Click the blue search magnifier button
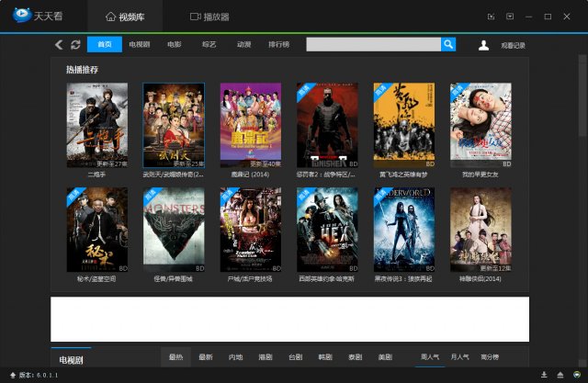The image size is (588, 383). point(448,44)
